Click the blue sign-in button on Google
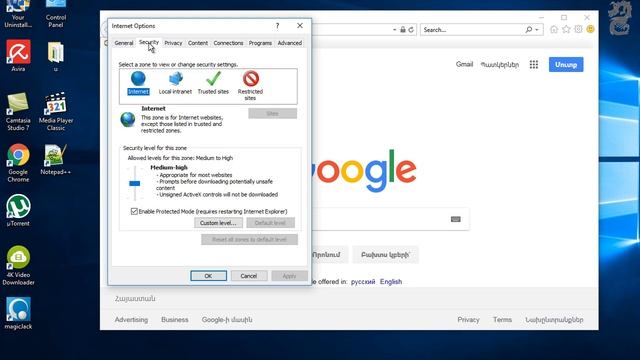This screenshot has width=640, height=360. click(x=566, y=64)
